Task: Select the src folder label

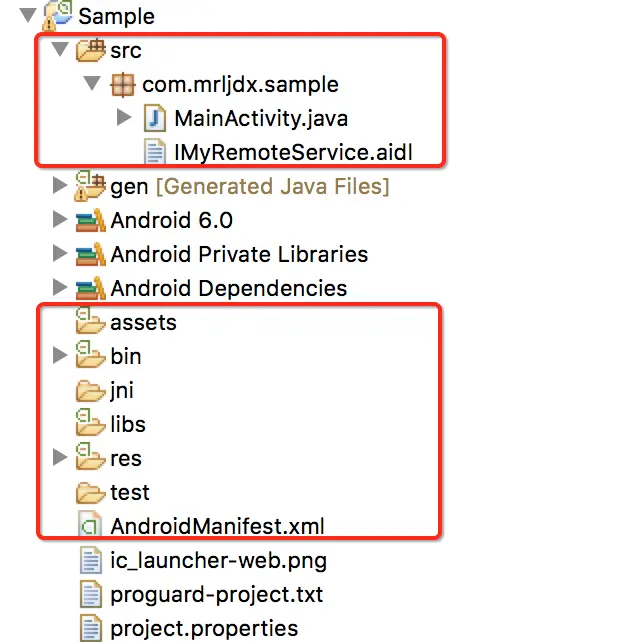Action: (x=126, y=51)
